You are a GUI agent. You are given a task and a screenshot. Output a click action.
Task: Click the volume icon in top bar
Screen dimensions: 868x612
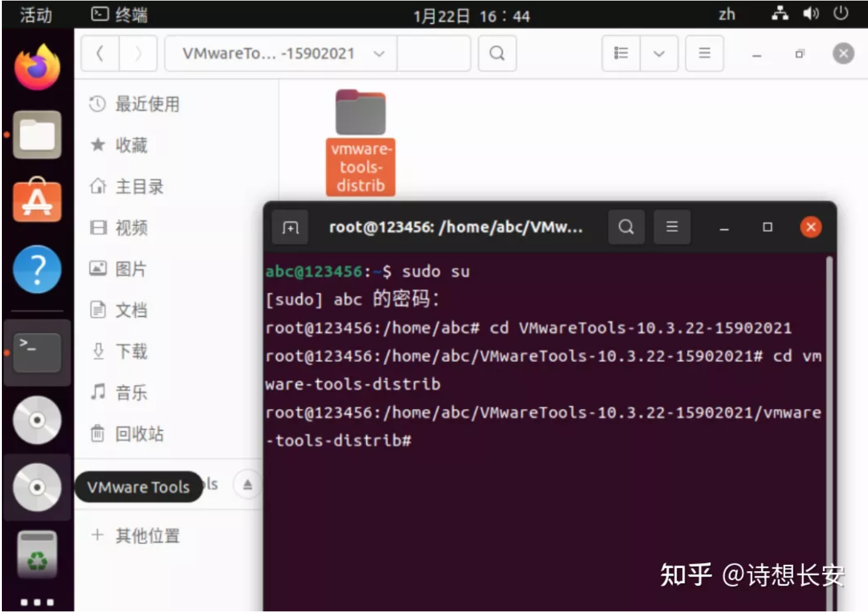[x=810, y=13]
